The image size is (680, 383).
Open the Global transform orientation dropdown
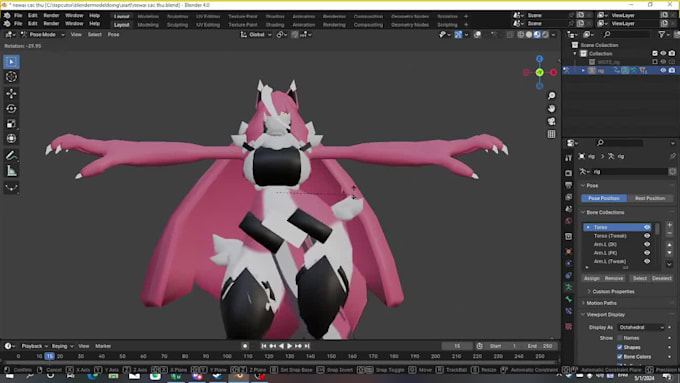tap(256, 35)
